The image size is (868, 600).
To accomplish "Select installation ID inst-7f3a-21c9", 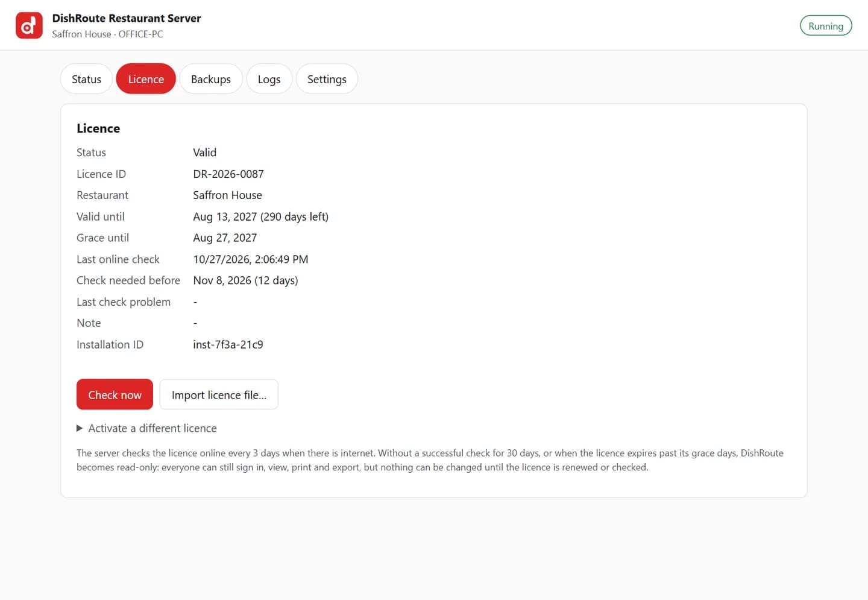I will (228, 345).
